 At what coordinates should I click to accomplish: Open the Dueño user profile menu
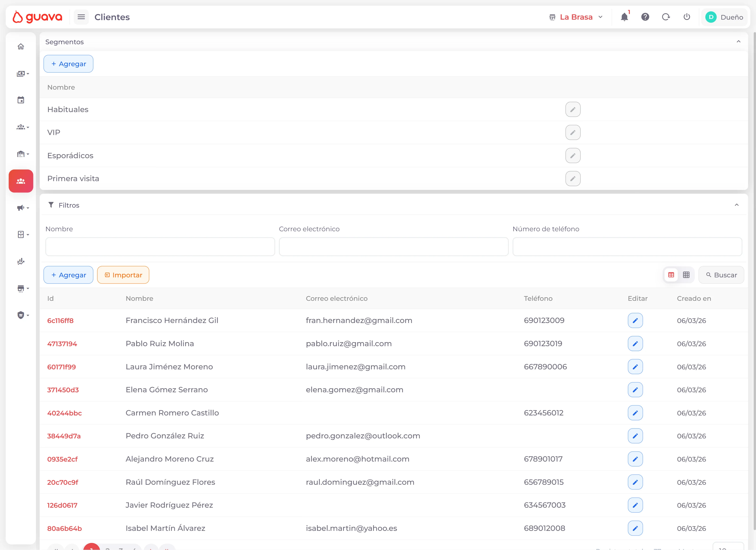tap(724, 17)
